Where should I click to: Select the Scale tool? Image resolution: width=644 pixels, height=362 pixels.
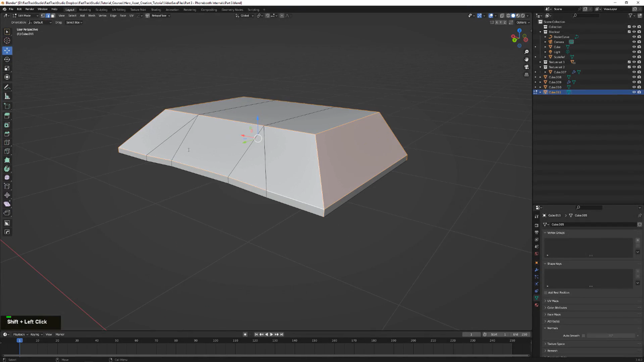tap(7, 68)
